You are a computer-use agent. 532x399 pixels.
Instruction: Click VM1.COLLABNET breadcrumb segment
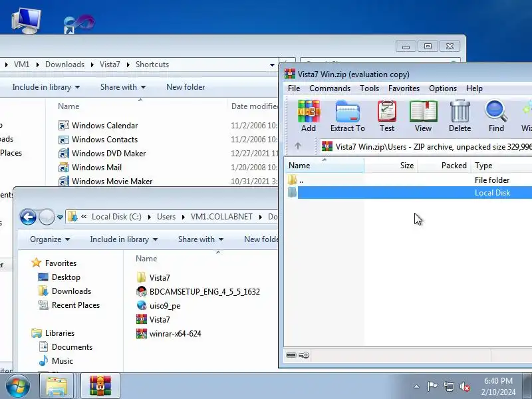click(x=221, y=217)
